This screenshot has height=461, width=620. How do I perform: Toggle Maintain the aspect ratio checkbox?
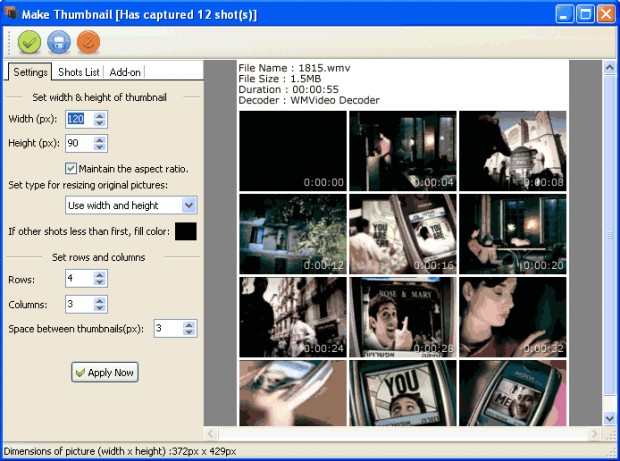point(71,168)
